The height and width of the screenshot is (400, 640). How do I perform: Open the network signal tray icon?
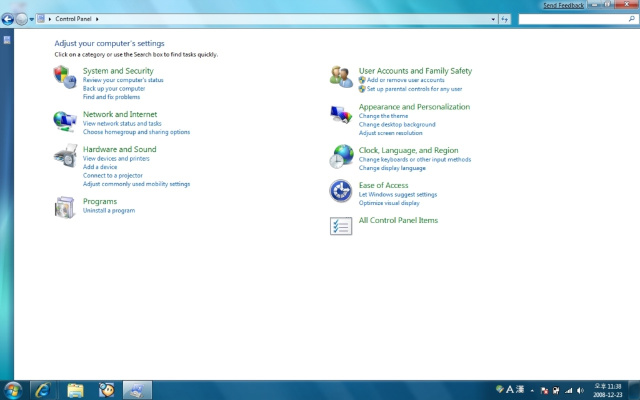click(x=568, y=391)
